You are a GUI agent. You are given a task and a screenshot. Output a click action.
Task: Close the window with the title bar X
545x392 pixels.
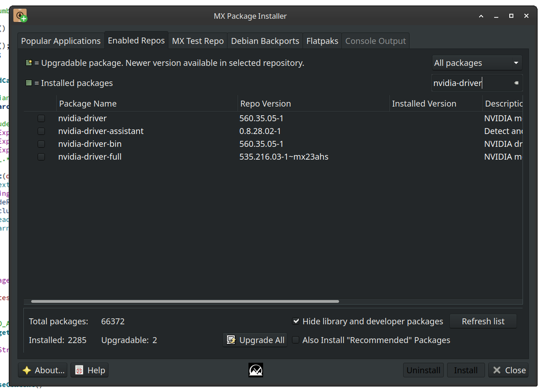pyautogui.click(x=526, y=16)
